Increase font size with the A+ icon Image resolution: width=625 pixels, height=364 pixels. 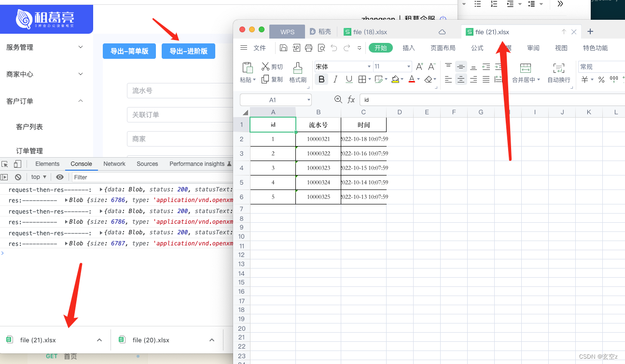point(419,67)
